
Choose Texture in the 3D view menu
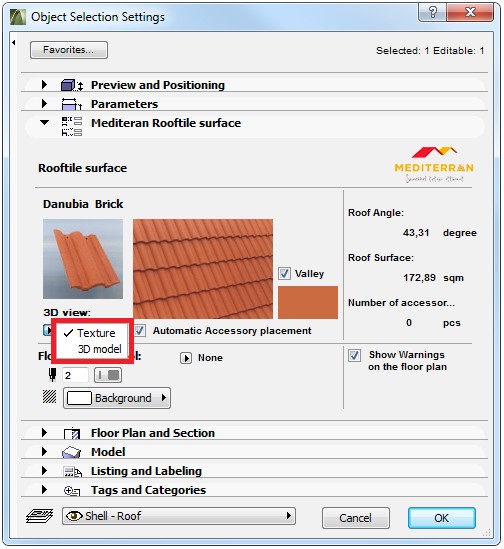(x=96, y=333)
